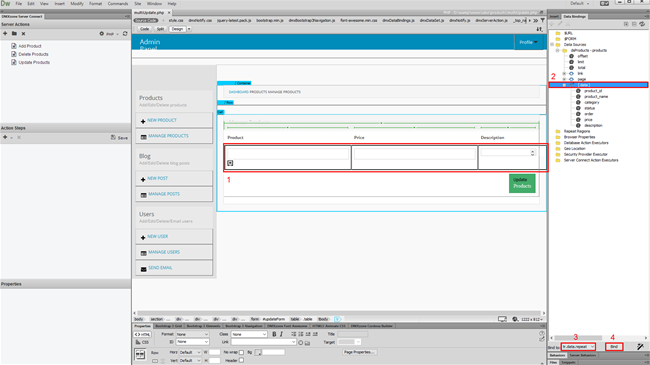Open the Bind to dropdown tr.data.repeat

(578, 347)
